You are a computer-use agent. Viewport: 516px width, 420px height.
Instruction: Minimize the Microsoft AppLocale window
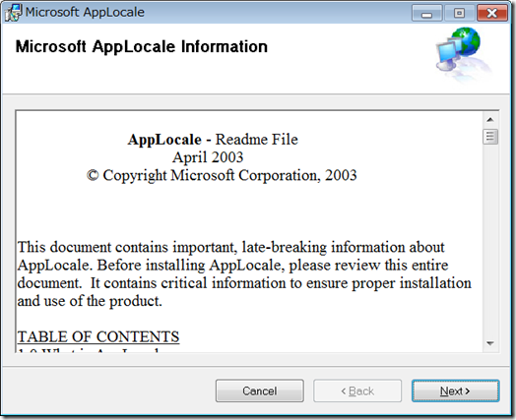(x=426, y=14)
